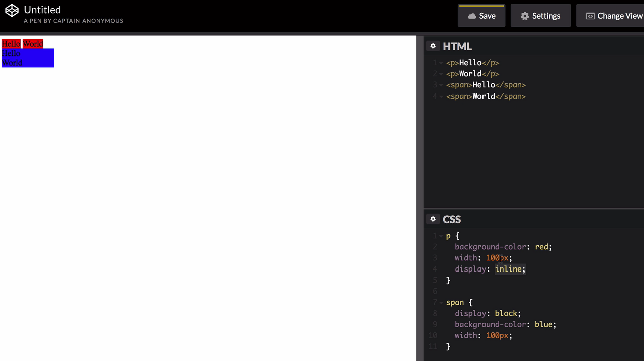Click '<p>World</p>' code line
644x361 pixels.
point(472,74)
